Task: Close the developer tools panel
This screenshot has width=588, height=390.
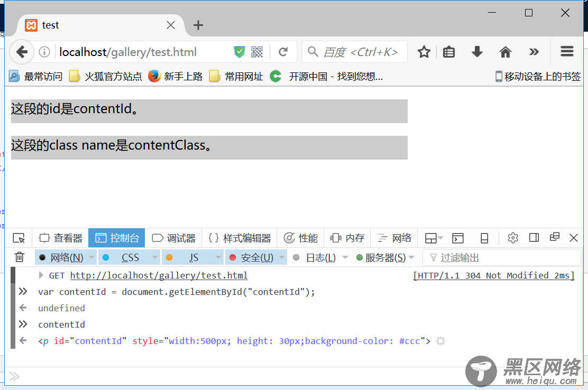Action: point(573,237)
